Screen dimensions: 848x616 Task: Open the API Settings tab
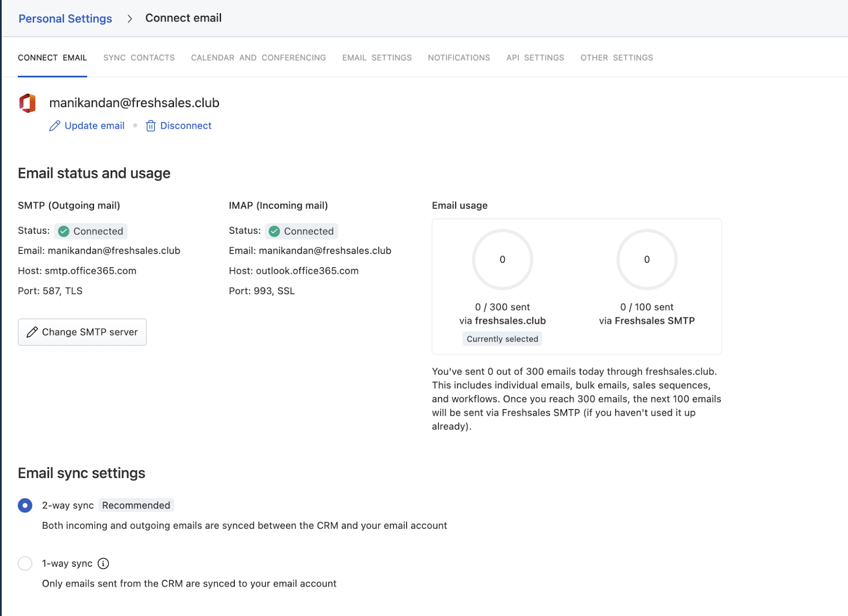[x=535, y=58]
